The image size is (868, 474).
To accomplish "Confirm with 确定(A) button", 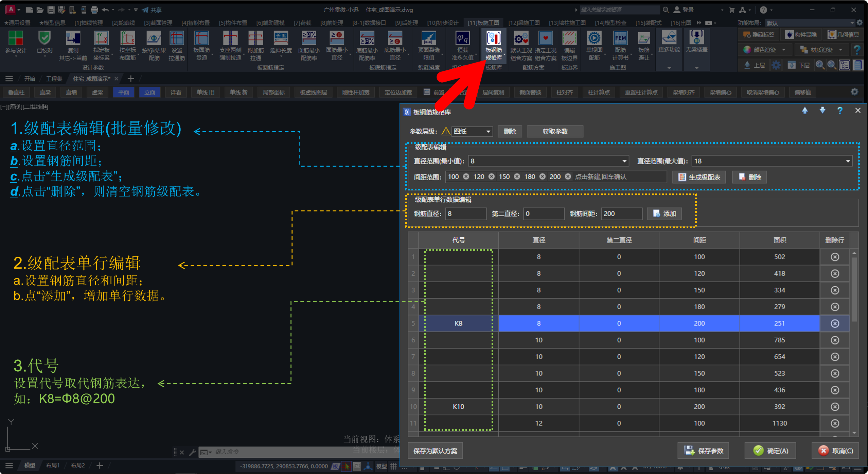I will click(x=770, y=451).
